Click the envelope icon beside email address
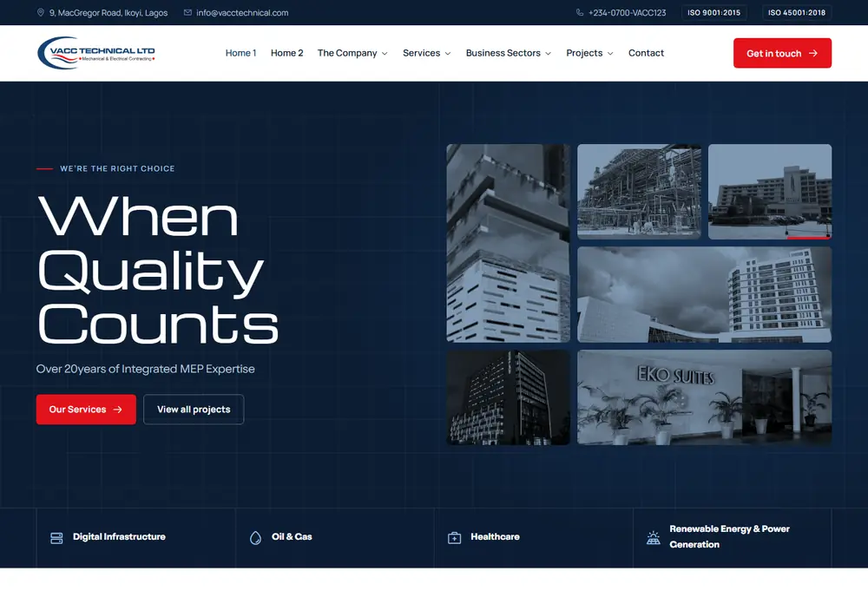The height and width of the screenshot is (597, 868). (187, 12)
